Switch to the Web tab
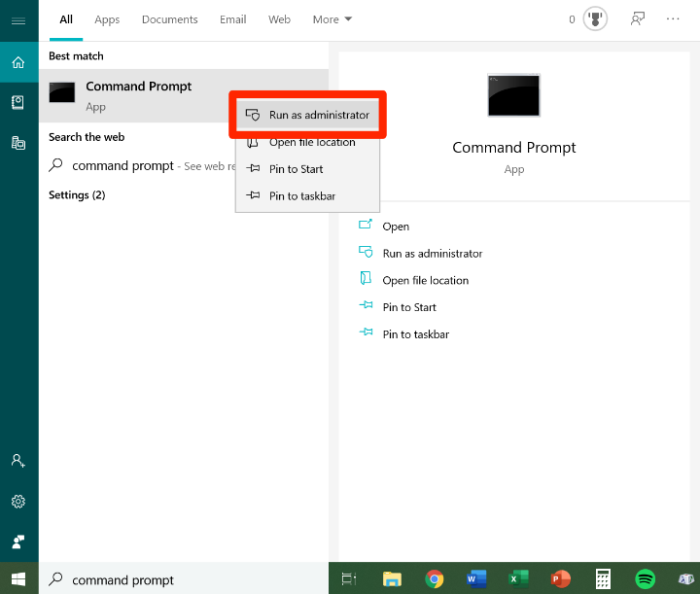Viewport: 700px width, 594px height. 279,19
